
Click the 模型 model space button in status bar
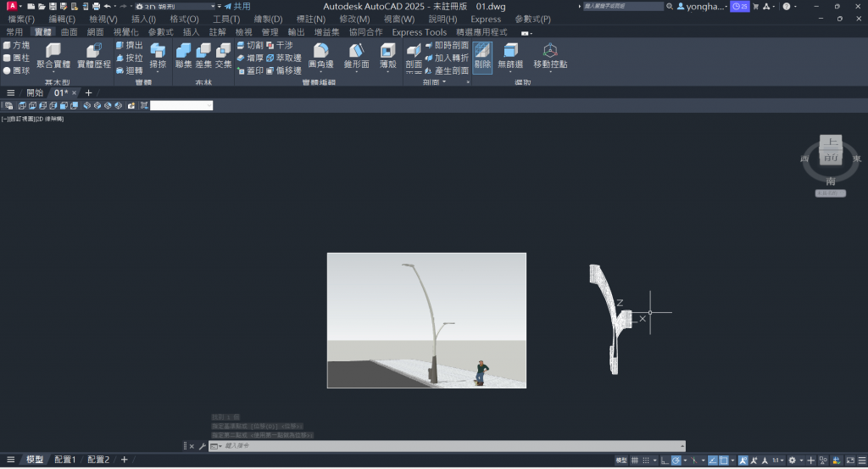(621, 461)
